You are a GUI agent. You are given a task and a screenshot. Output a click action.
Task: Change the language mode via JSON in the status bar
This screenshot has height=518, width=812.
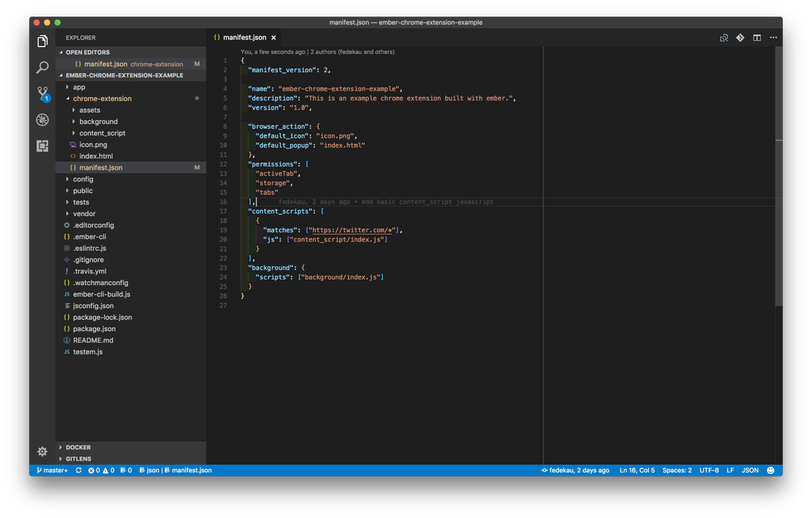tap(750, 470)
